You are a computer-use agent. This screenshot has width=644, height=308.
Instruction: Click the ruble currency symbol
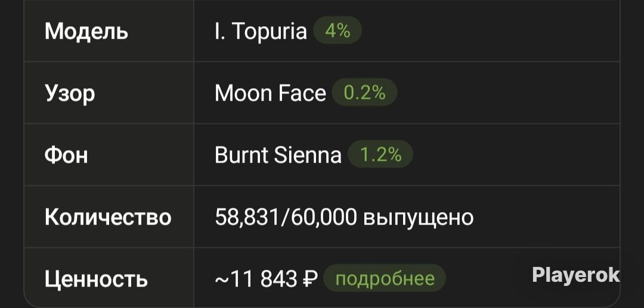pyautogui.click(x=309, y=279)
